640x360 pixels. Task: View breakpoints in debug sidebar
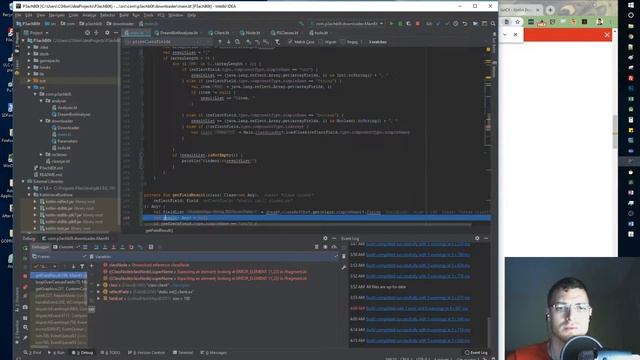[x=25, y=287]
